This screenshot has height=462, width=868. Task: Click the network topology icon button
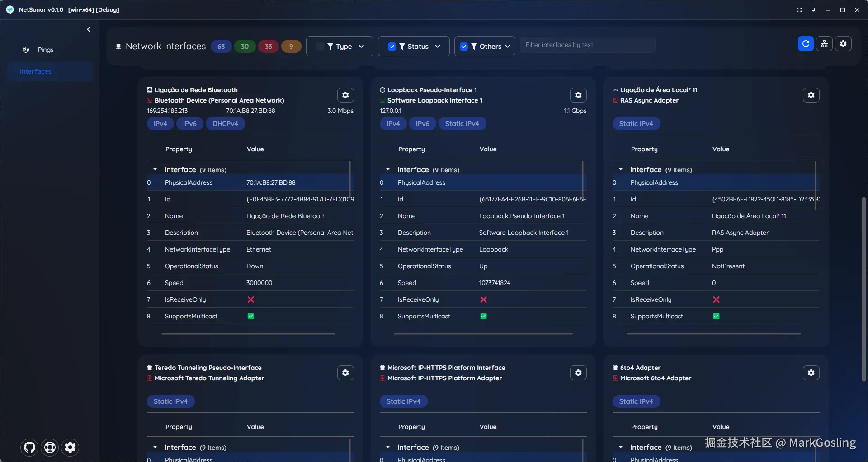coord(825,44)
